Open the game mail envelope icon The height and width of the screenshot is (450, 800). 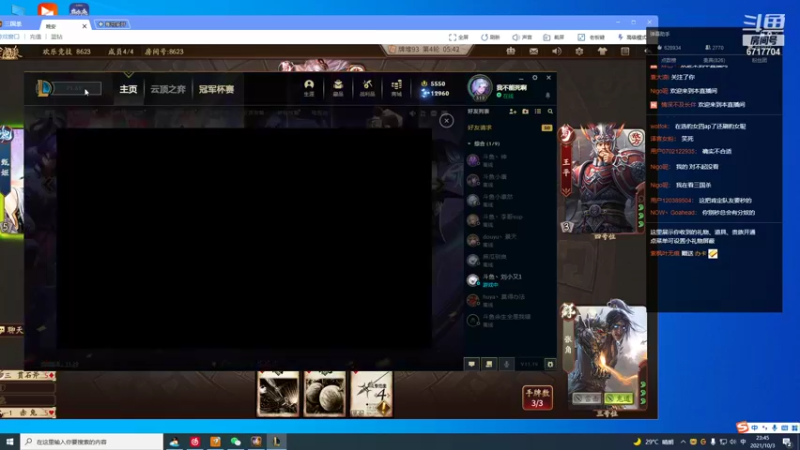point(533,51)
